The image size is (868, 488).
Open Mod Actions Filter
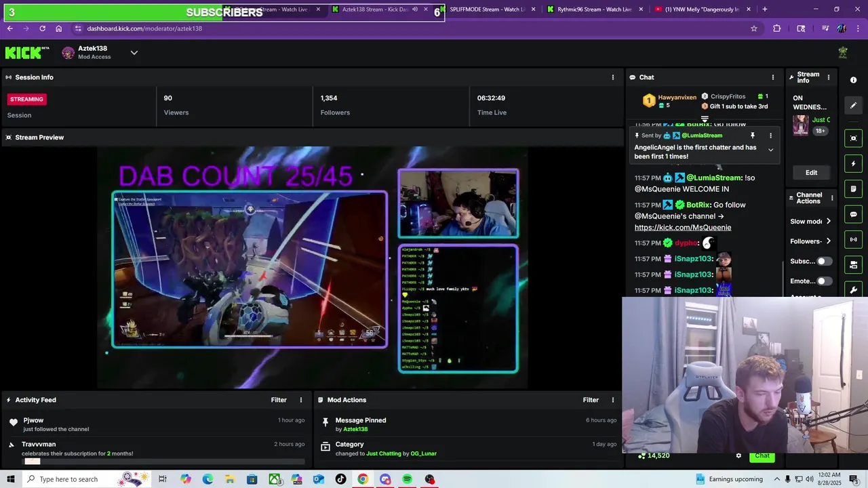pos(591,400)
